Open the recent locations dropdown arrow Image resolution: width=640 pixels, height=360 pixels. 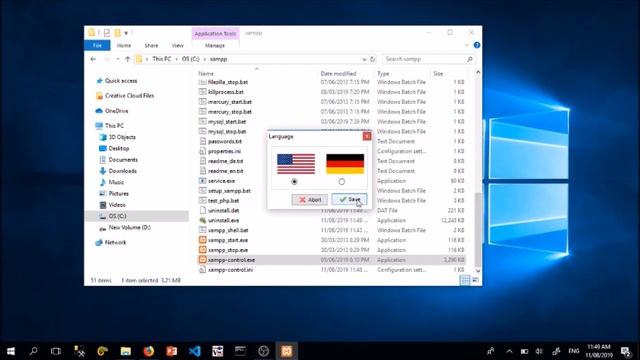click(x=118, y=59)
